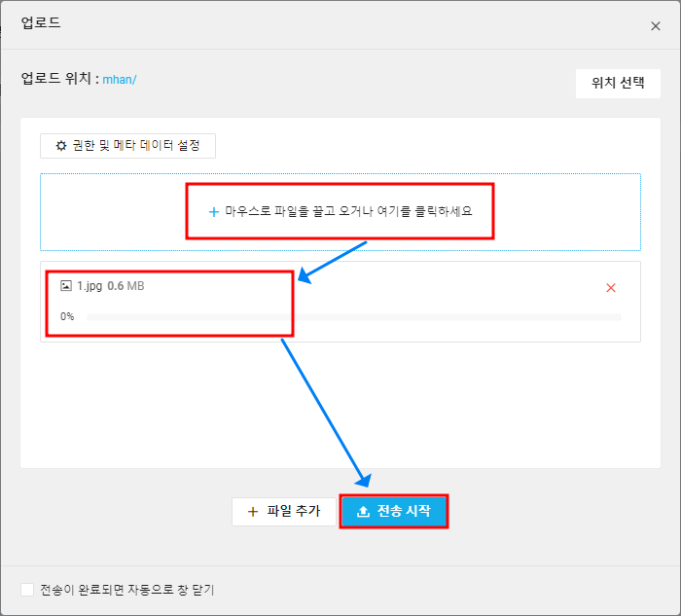Click the mhan/ upload path link
The height and width of the screenshot is (616, 681).
[x=120, y=80]
